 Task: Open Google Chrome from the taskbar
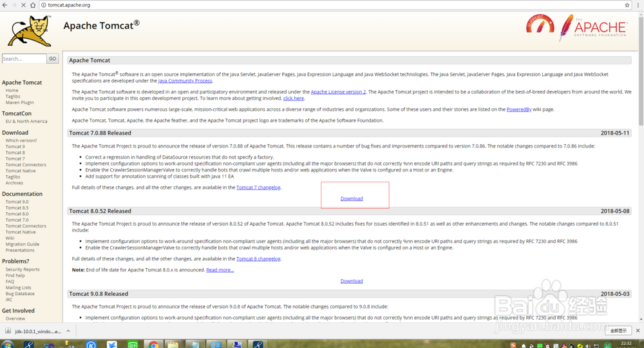[154, 344]
